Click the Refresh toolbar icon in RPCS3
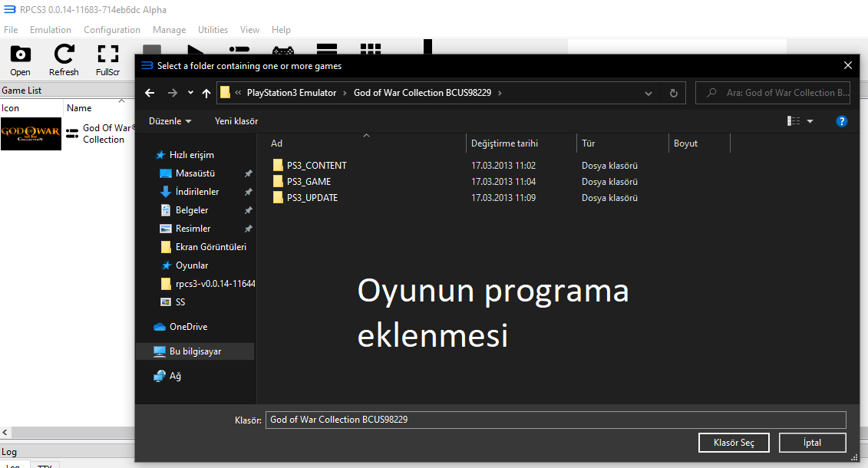The width and height of the screenshot is (868, 468). 64,61
